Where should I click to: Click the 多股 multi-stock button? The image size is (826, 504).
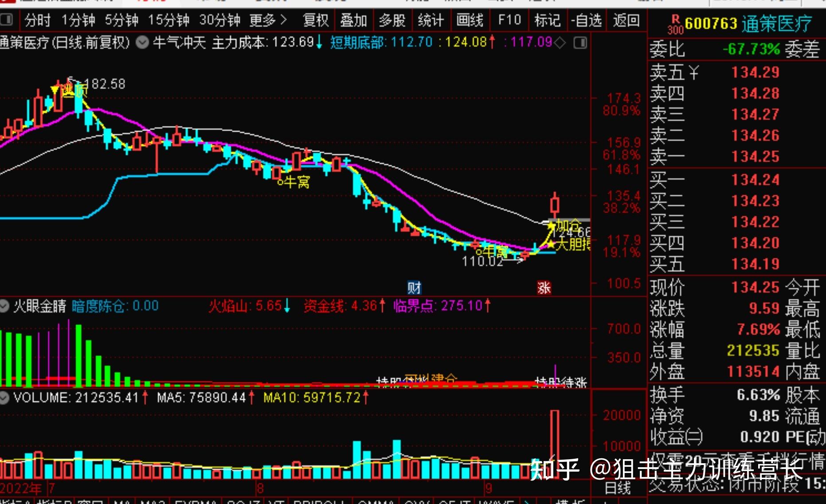tap(392, 20)
